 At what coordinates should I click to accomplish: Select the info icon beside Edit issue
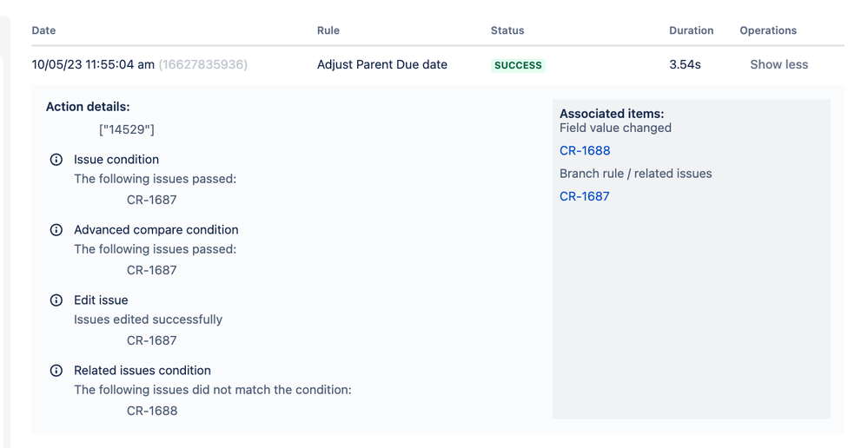56,300
